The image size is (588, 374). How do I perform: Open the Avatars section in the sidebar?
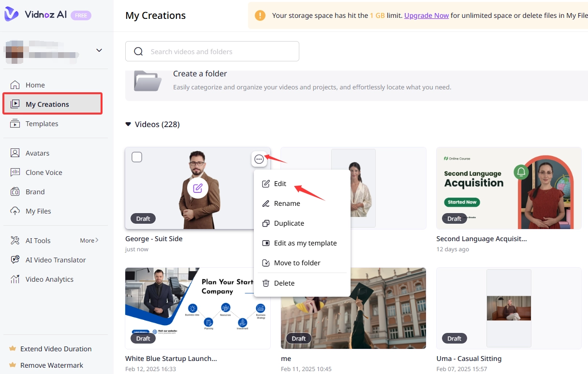point(37,153)
